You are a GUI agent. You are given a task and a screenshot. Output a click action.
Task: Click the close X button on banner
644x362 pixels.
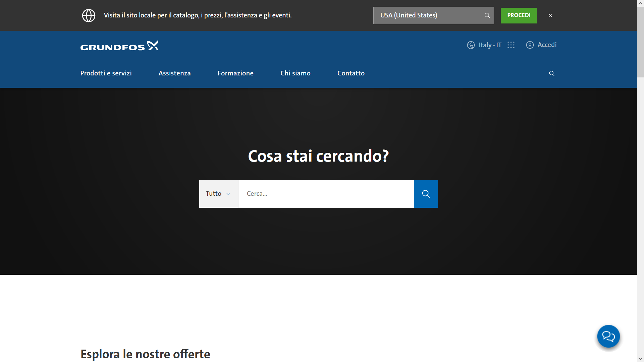coord(551,15)
